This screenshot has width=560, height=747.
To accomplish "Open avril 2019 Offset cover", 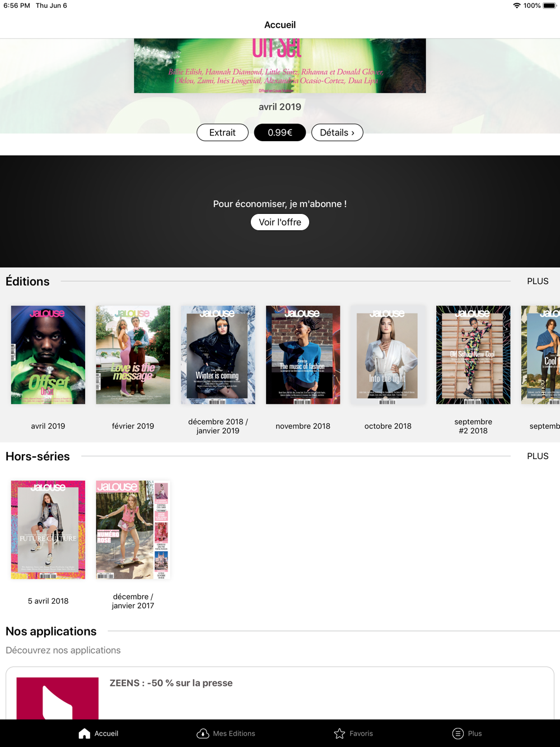I will pos(48,355).
